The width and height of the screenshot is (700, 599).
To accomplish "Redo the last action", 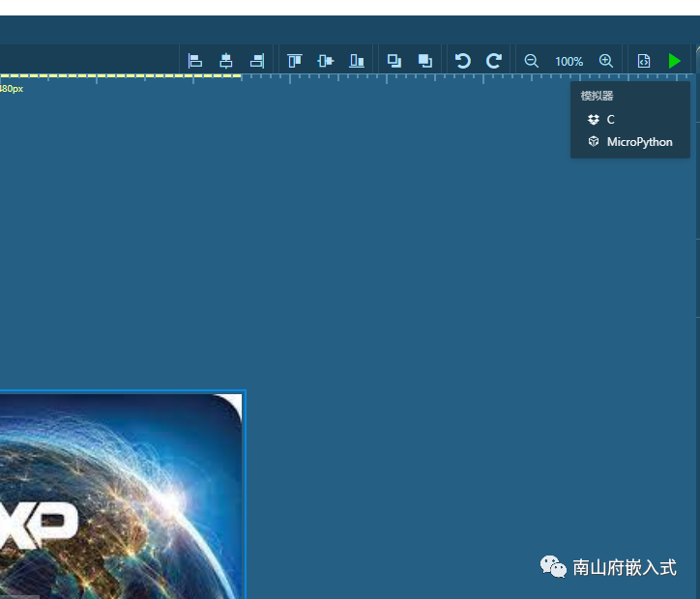I will (494, 61).
